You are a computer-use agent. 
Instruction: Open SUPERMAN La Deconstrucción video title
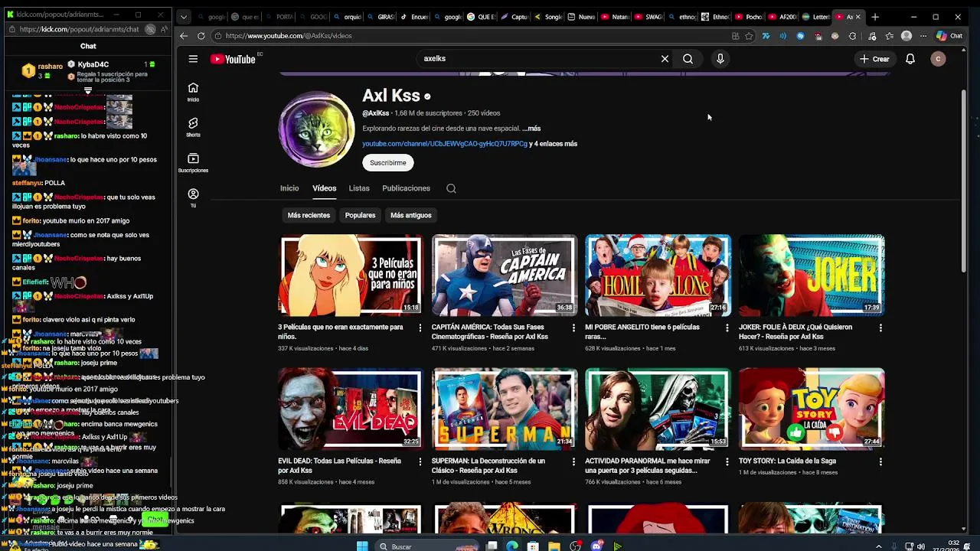488,465
